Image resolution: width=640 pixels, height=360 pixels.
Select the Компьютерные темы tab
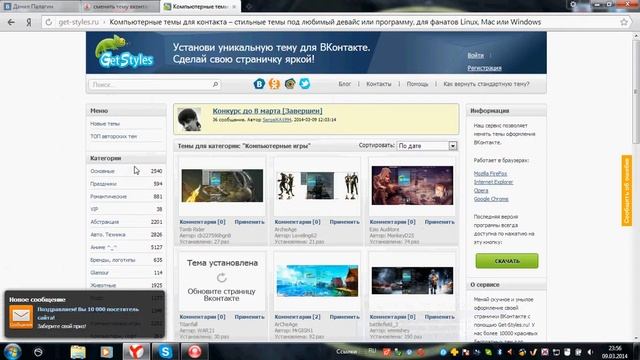200,7
